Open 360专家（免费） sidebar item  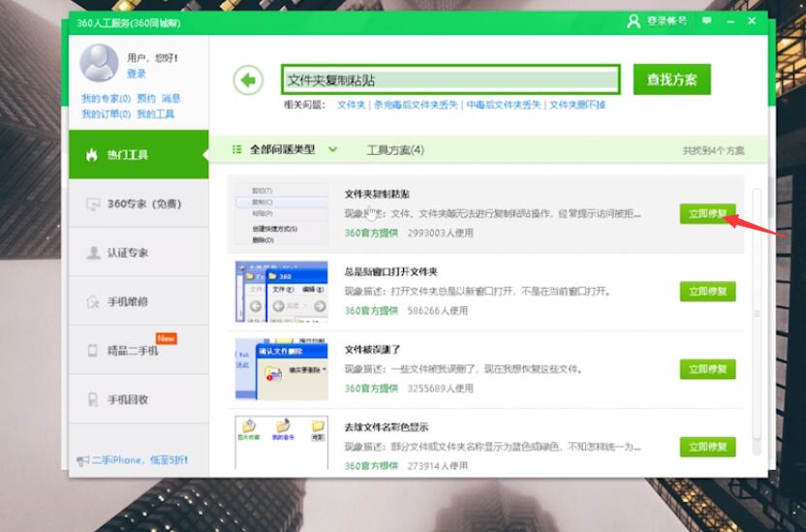[139, 204]
